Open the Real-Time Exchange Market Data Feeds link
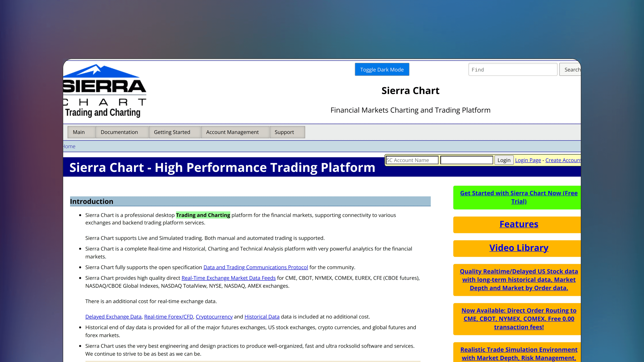This screenshot has height=362, width=644. 228,278
